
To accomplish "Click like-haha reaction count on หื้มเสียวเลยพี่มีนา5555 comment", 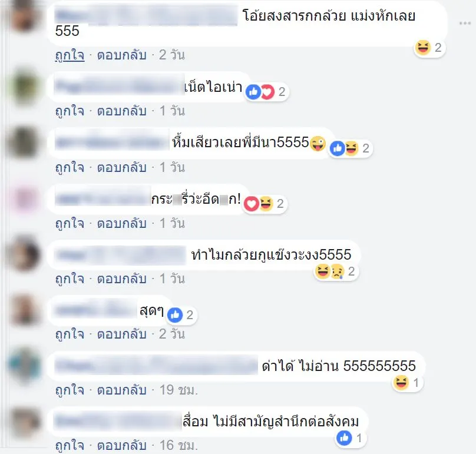I will pyautogui.click(x=351, y=148).
